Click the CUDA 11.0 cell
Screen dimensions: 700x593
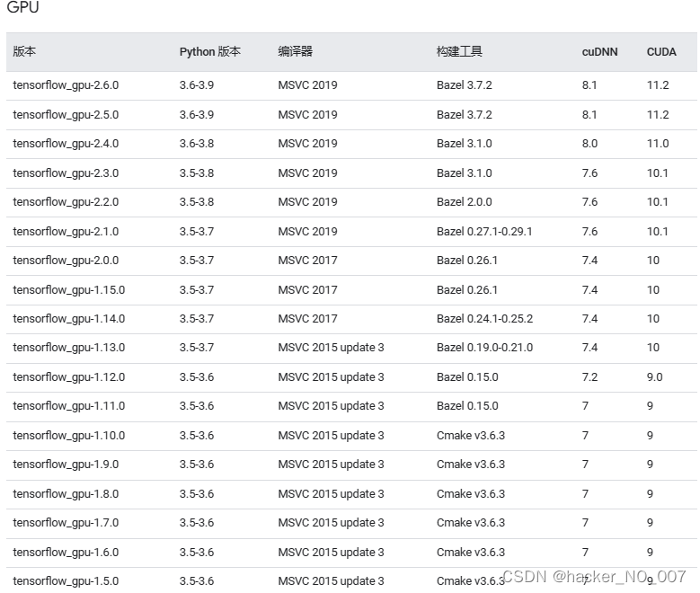point(658,144)
